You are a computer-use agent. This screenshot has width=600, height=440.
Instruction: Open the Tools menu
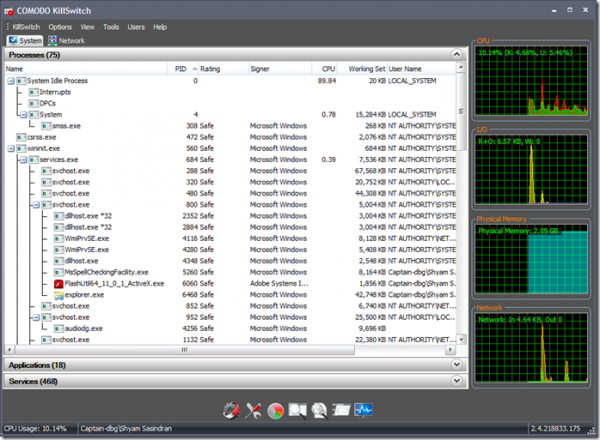click(111, 27)
